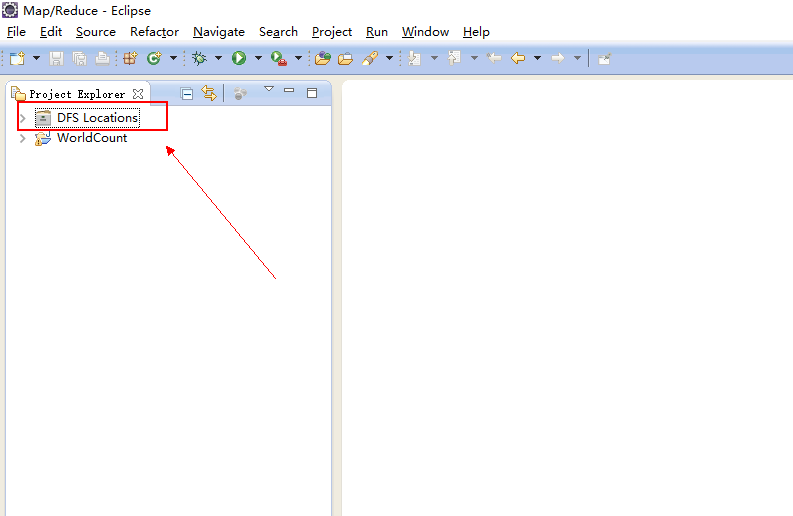Viewport: 793px width, 516px height.
Task: Click the DFS Locations icon
Action: pos(43,118)
